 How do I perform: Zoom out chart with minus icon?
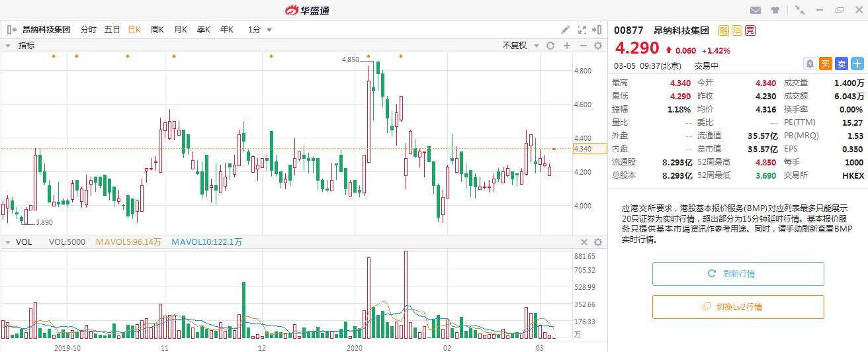[x=583, y=46]
